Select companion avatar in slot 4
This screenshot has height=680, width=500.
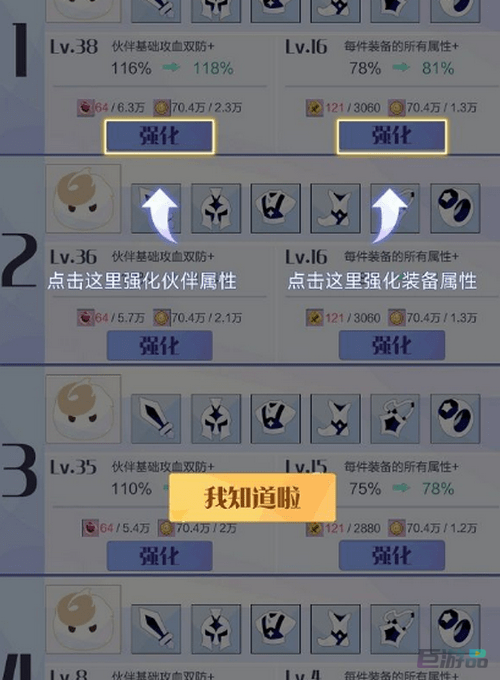(x=83, y=619)
